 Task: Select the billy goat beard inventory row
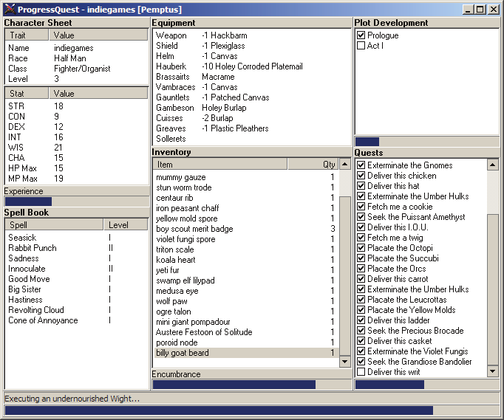pos(246,353)
